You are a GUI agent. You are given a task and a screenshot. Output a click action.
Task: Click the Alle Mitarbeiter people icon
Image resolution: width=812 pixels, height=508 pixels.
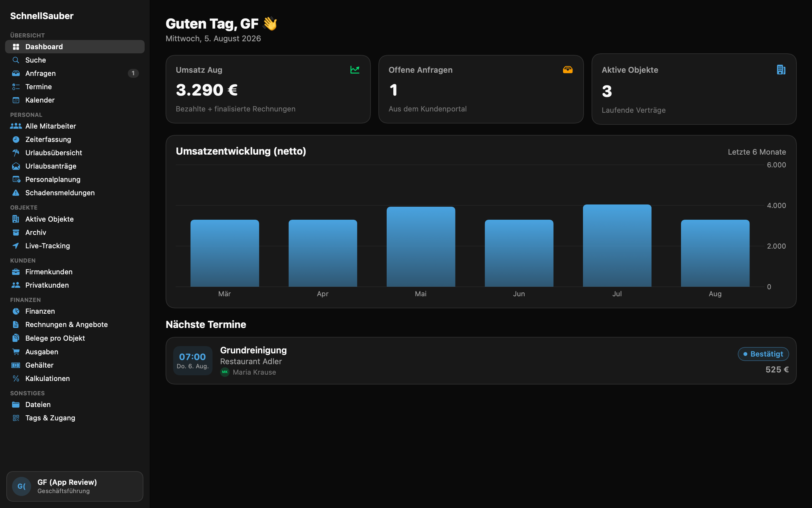click(16, 126)
